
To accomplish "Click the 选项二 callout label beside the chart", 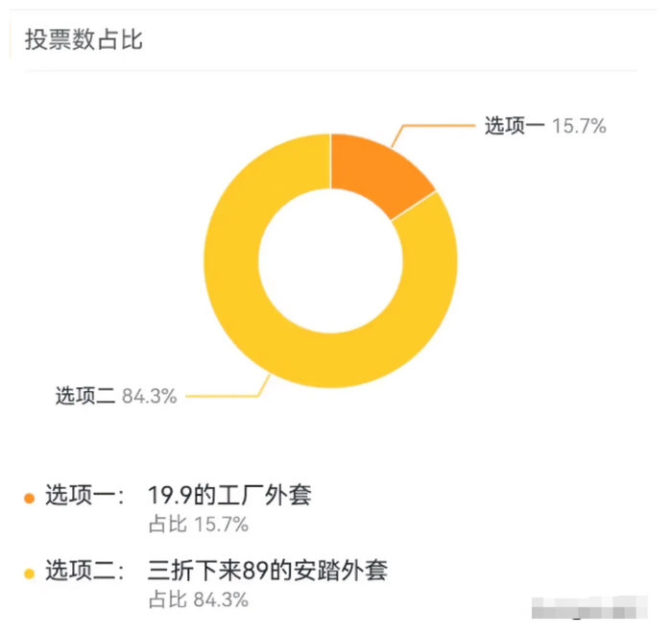I will (84, 395).
